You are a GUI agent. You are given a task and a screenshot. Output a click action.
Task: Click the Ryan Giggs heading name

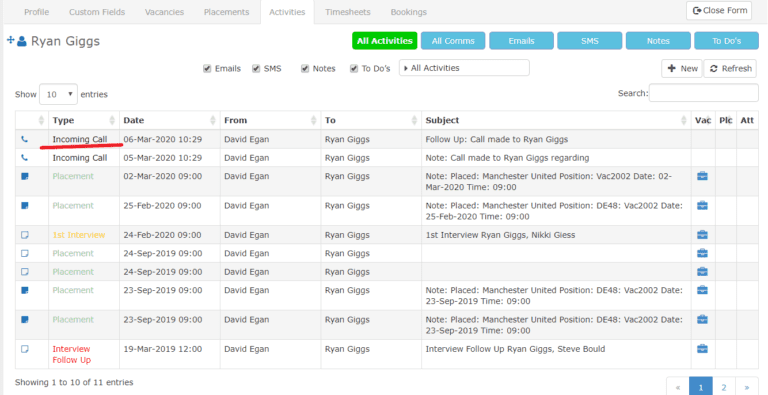click(65, 41)
